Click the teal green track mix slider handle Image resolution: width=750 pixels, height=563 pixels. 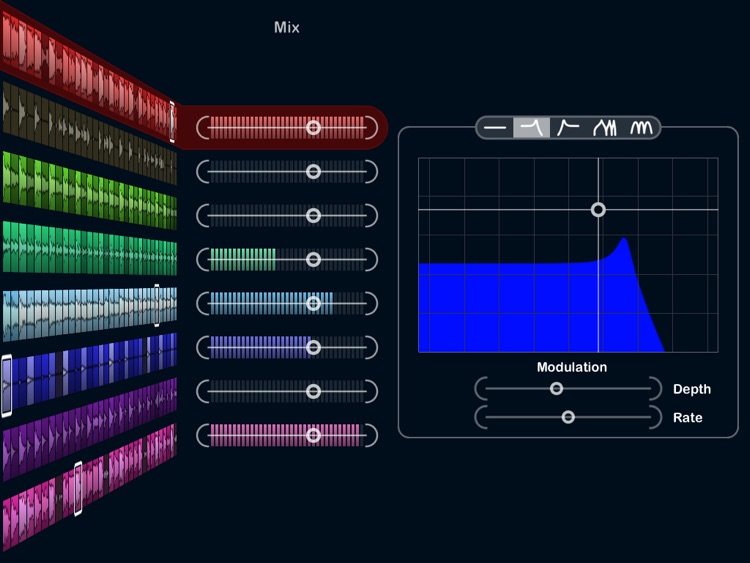[x=313, y=260]
